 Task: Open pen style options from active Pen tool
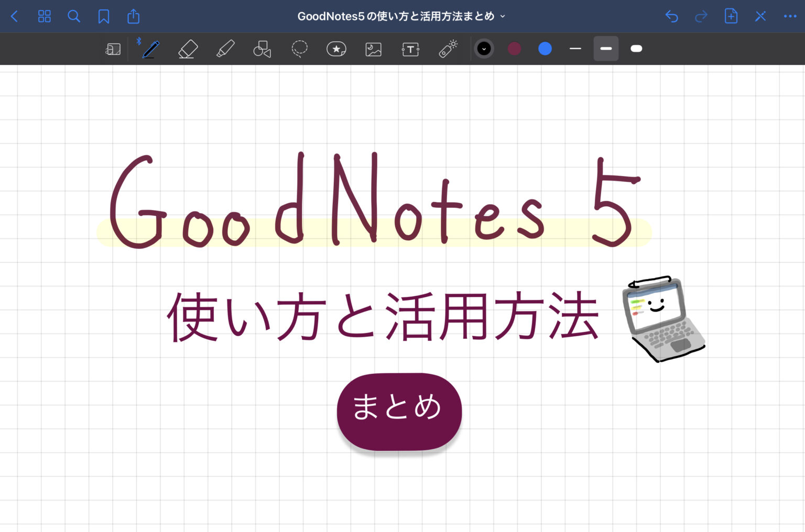149,49
